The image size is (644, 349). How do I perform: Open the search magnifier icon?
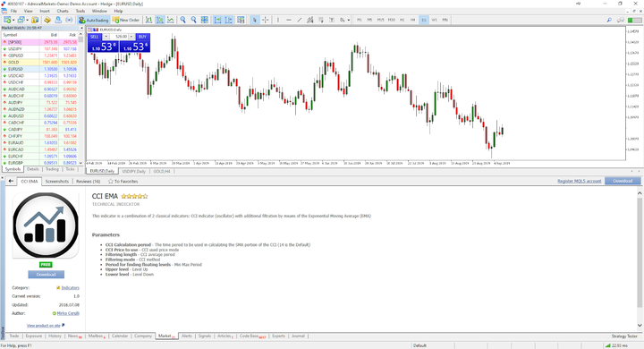pyautogui.click(x=609, y=20)
